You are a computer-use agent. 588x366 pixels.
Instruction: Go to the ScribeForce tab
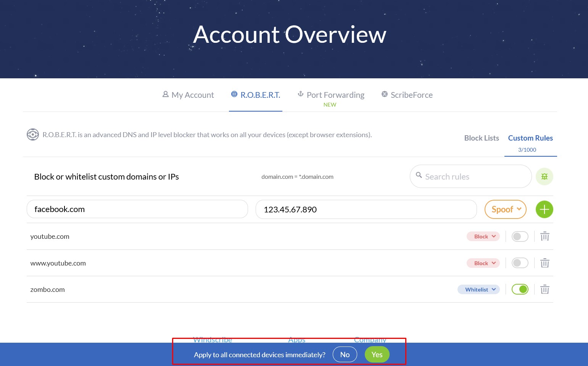pyautogui.click(x=407, y=95)
